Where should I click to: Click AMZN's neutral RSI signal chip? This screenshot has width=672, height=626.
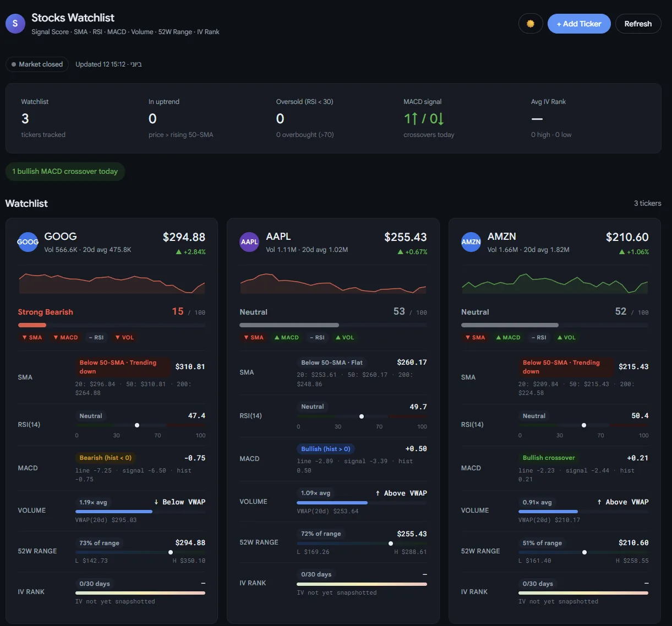pyautogui.click(x=539, y=338)
